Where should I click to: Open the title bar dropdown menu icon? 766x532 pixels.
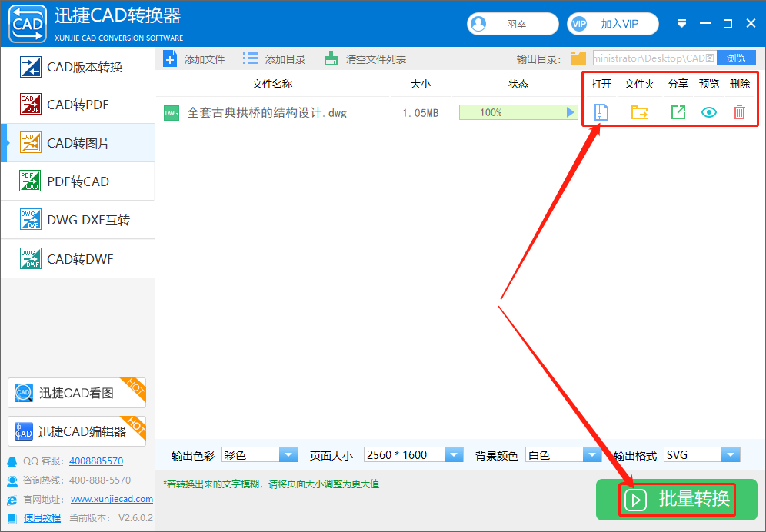coord(682,24)
